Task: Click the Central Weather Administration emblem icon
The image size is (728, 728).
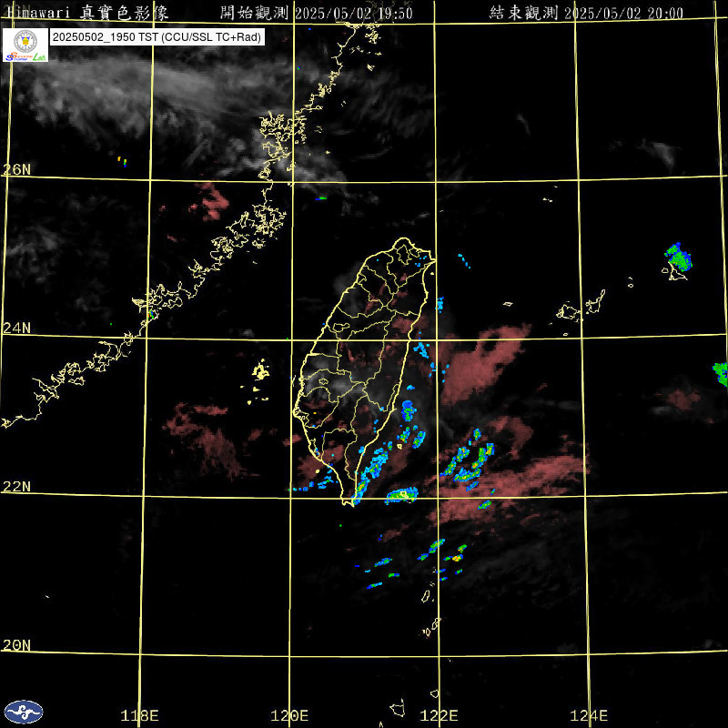Action: click(x=24, y=712)
